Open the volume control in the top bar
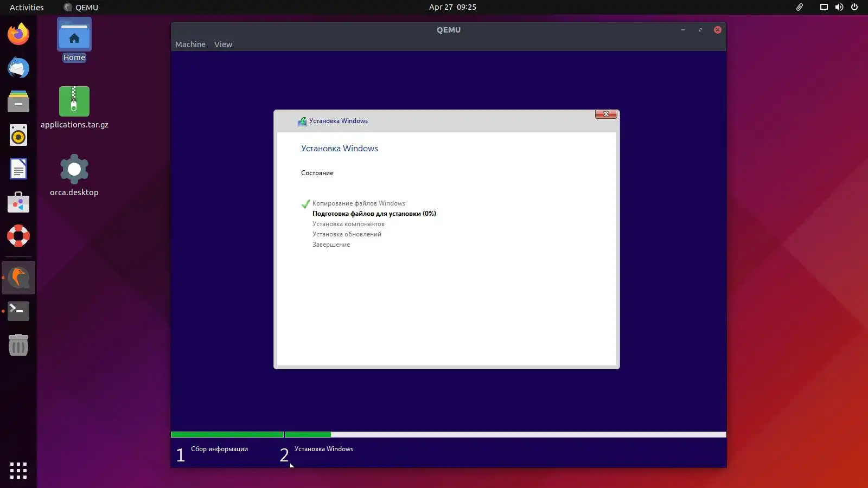868x488 pixels. click(839, 7)
